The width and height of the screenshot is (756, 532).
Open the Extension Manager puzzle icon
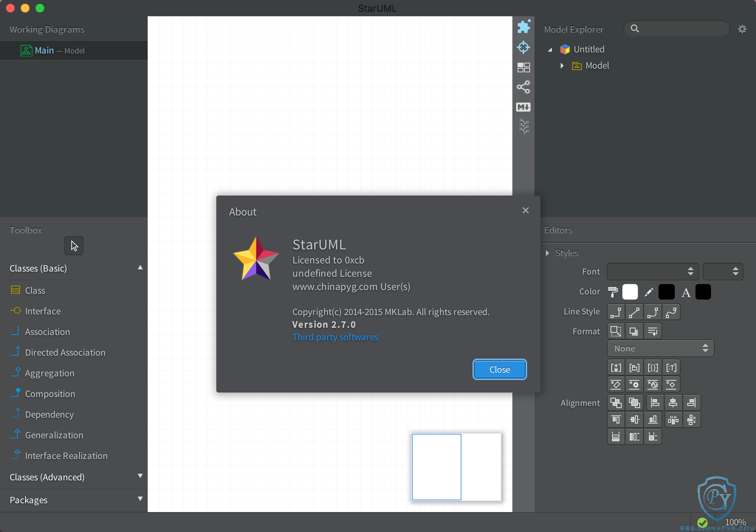(x=523, y=27)
